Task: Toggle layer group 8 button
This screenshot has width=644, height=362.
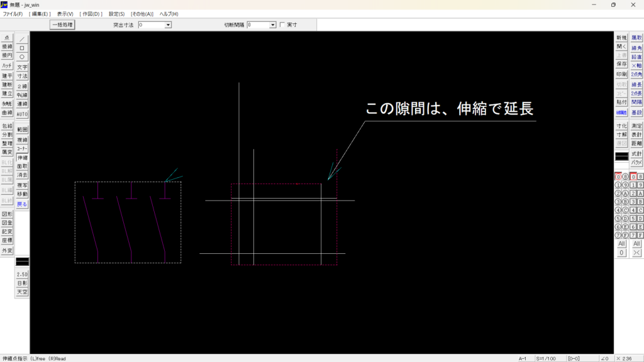Action: click(x=640, y=177)
